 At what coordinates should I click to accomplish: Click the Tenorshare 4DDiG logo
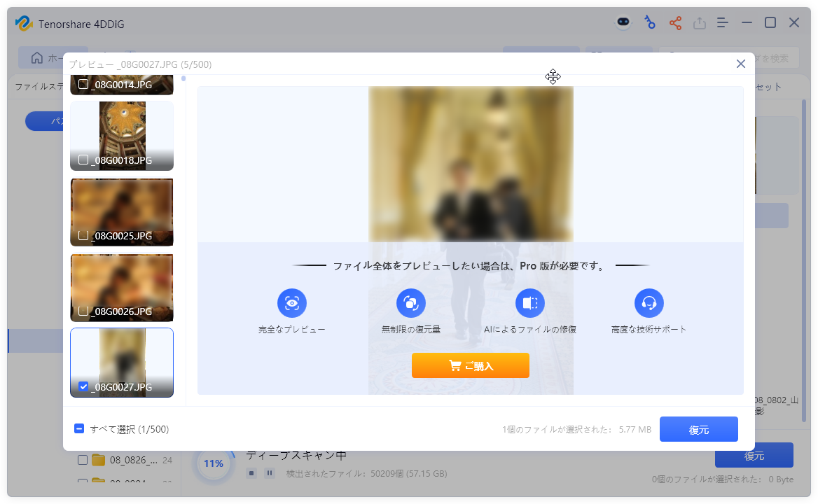[x=24, y=24]
